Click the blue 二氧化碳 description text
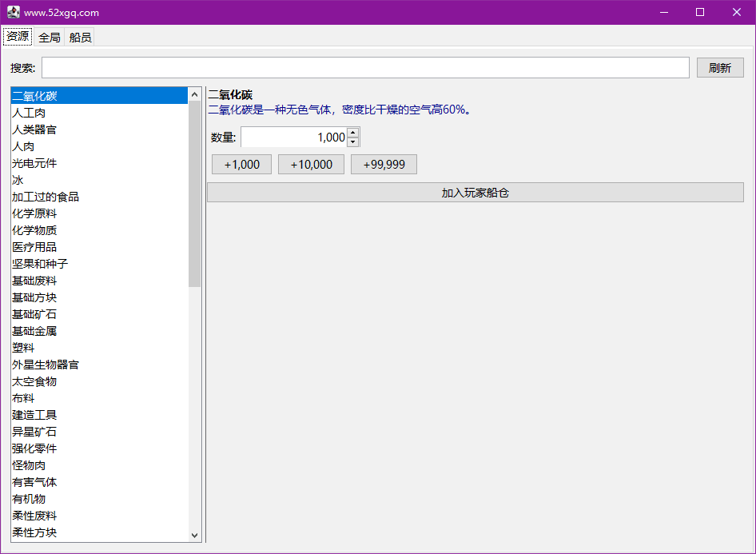This screenshot has height=554, width=756. [x=340, y=110]
